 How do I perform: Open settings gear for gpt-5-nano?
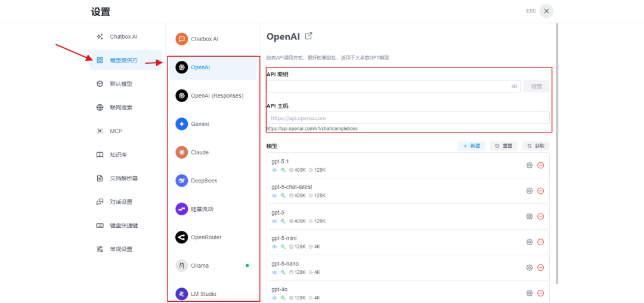[530, 268]
